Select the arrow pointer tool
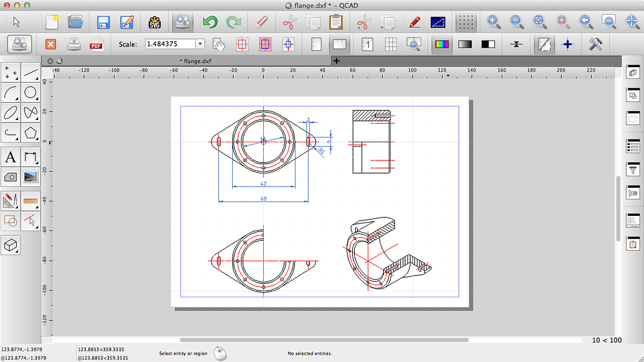 coord(16,22)
